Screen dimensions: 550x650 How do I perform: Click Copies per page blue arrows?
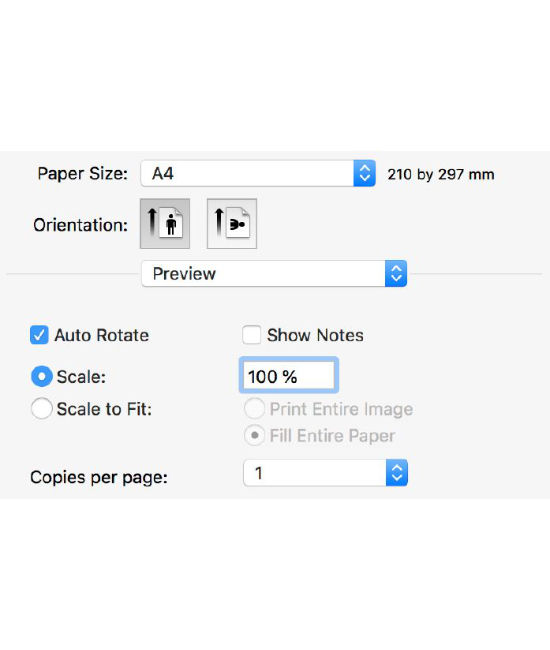pyautogui.click(x=397, y=473)
